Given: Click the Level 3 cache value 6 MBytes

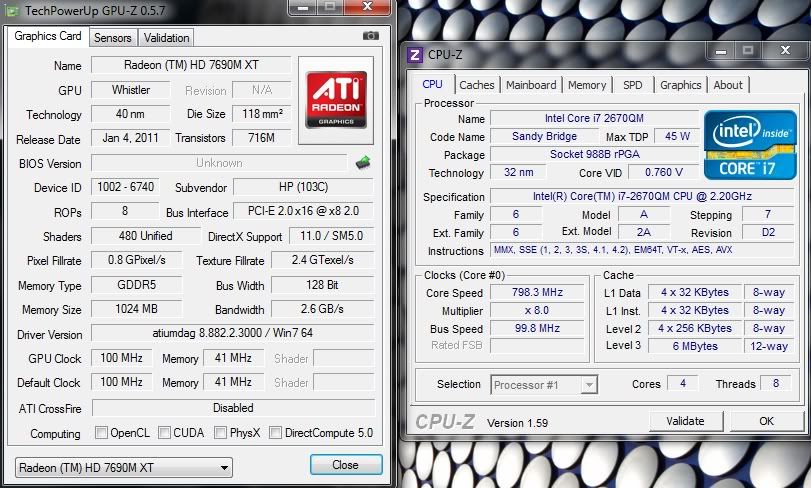Looking at the screenshot, I should tap(695, 346).
